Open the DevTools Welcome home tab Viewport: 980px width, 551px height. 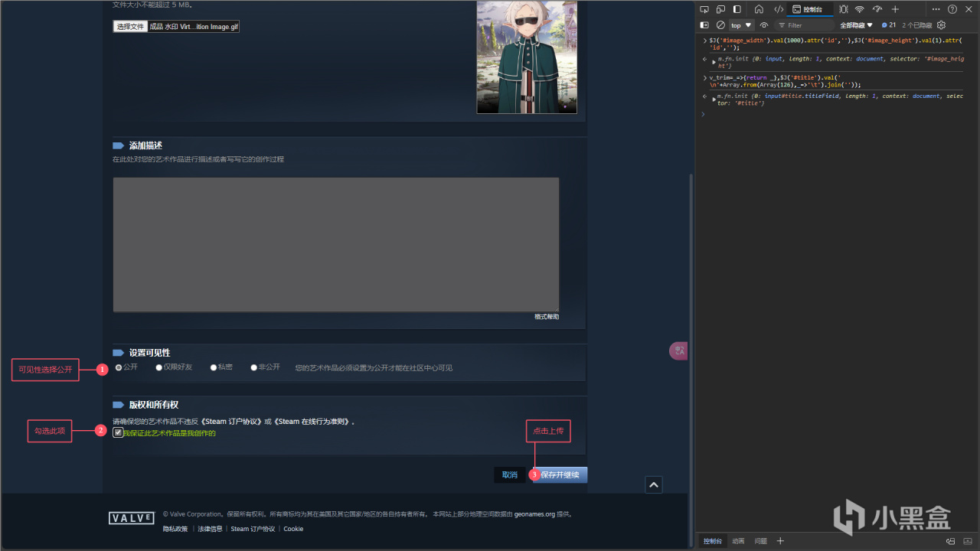coord(759,9)
